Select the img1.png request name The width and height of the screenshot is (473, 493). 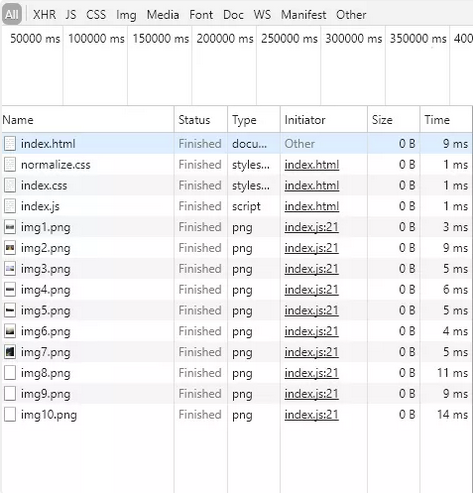(x=46, y=228)
